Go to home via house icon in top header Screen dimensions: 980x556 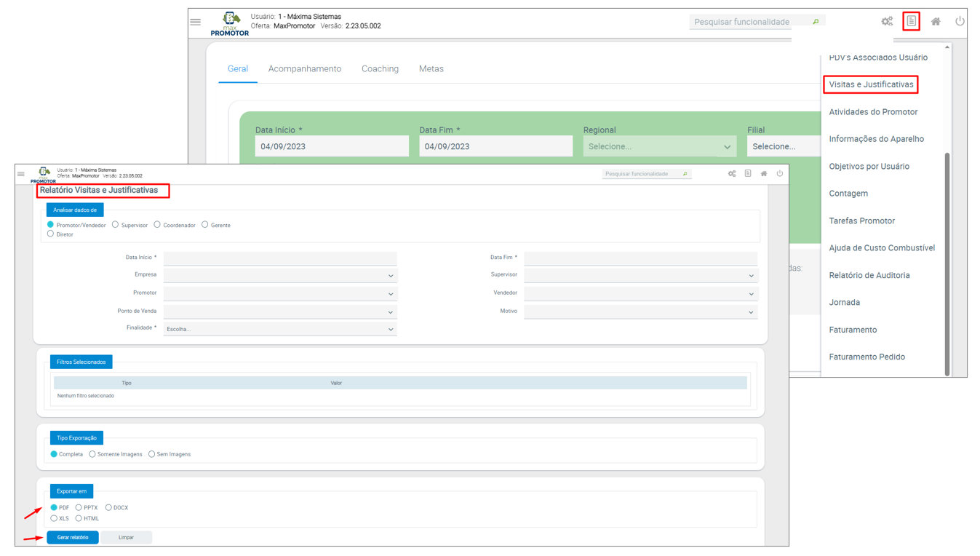pyautogui.click(x=936, y=22)
